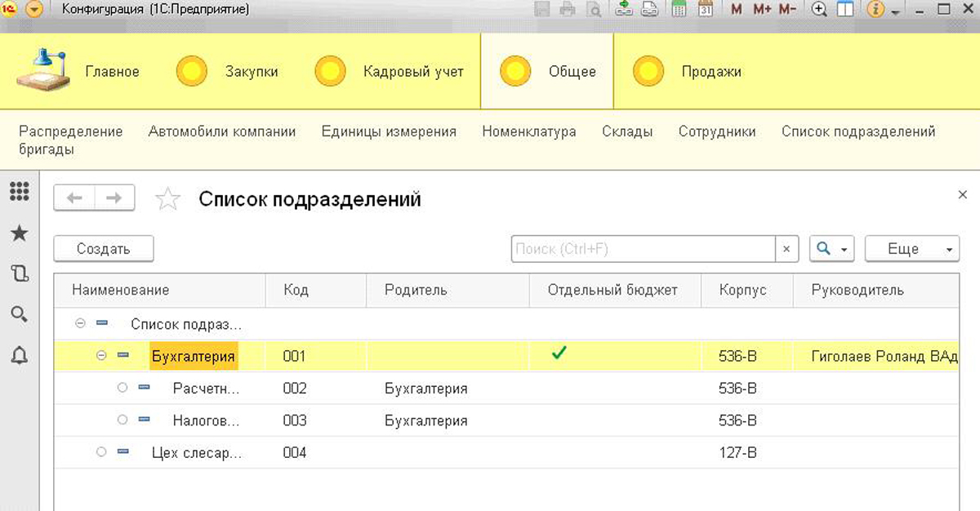Open the search options magnifier dropdown

831,249
